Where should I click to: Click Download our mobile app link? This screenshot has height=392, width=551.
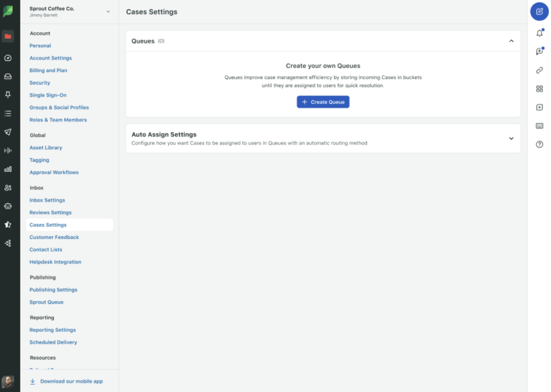(72, 381)
